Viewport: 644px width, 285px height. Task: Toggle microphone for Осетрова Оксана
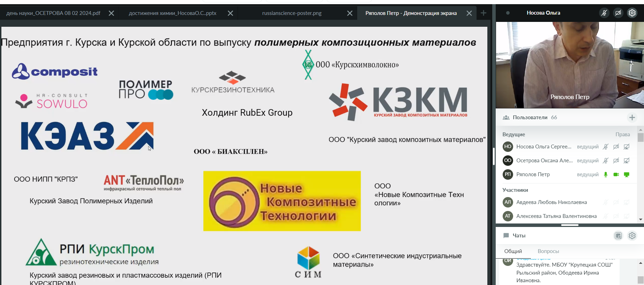tap(606, 161)
